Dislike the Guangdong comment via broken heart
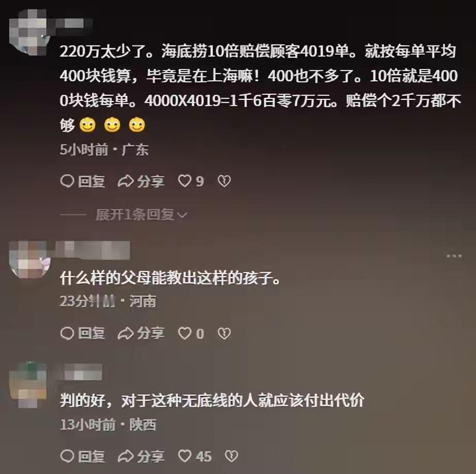The height and width of the screenshot is (474, 476). 224,181
